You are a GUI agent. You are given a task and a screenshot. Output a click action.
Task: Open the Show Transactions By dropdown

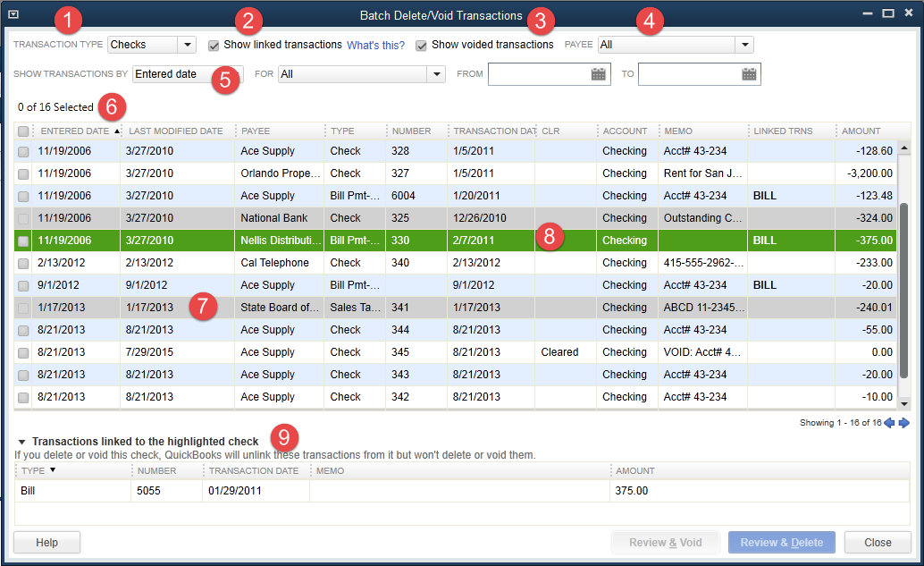(188, 73)
